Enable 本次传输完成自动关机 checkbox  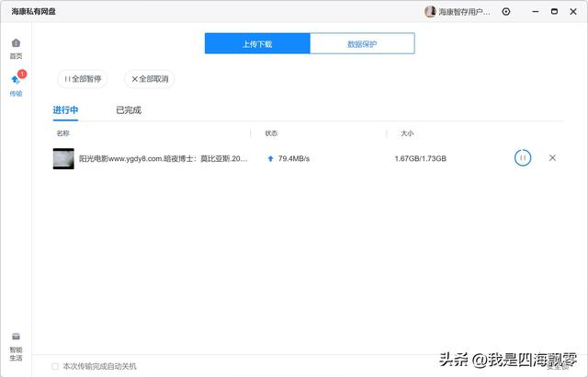(x=55, y=366)
